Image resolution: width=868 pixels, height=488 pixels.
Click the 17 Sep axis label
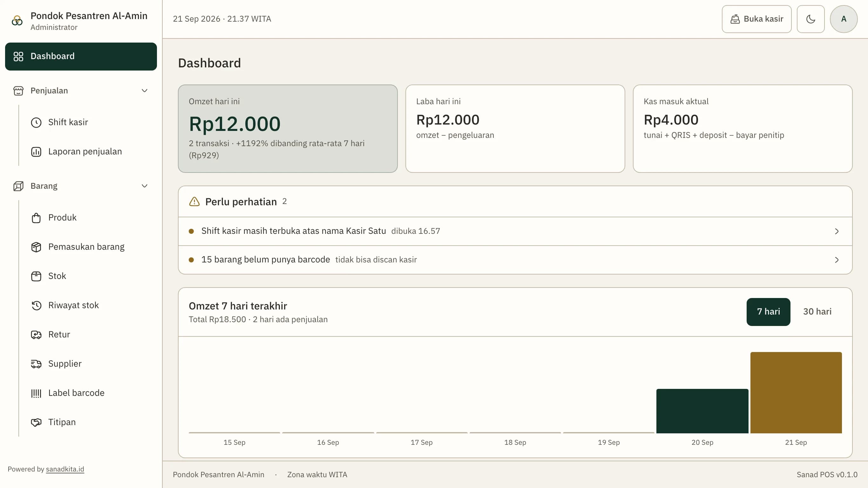tap(422, 443)
